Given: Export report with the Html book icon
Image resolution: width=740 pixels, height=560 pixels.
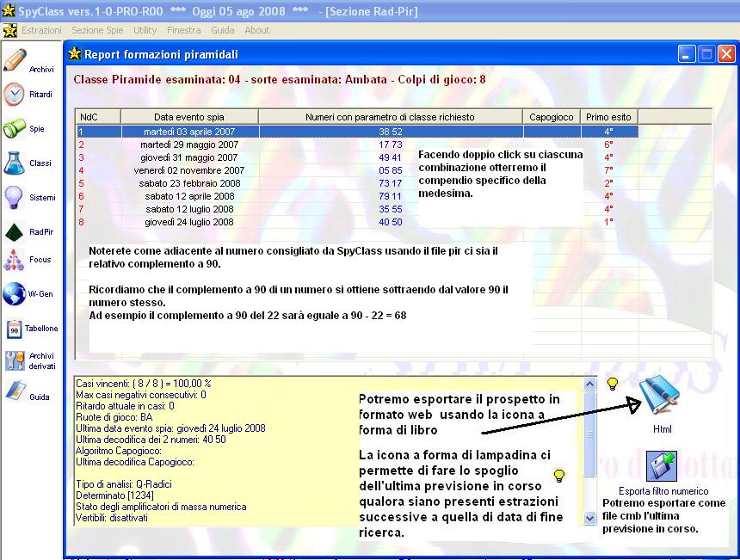Looking at the screenshot, I should pos(660,396).
